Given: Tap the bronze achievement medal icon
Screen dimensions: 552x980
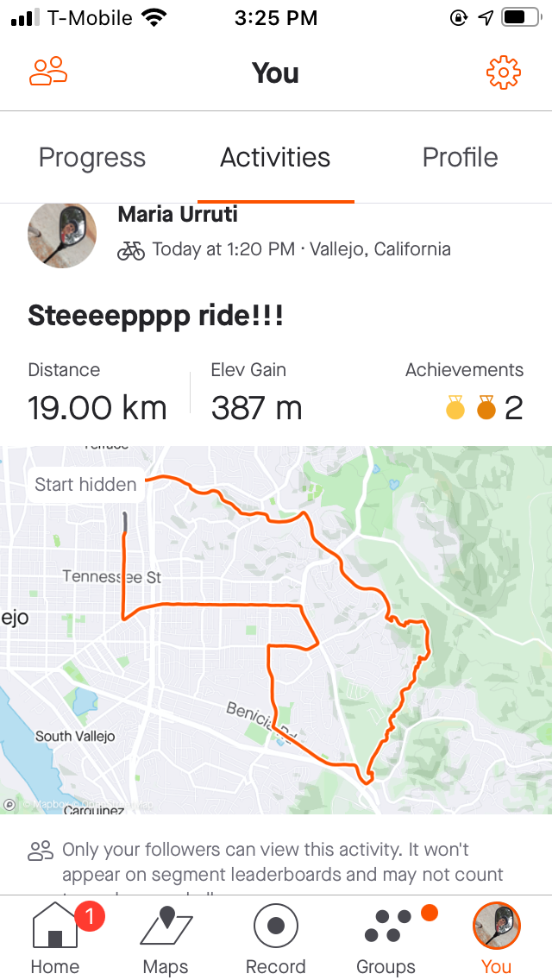Looking at the screenshot, I should pos(486,407).
